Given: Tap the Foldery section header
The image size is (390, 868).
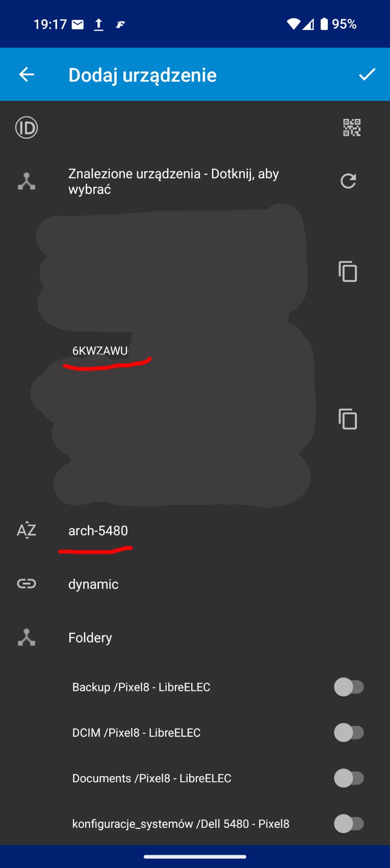Looking at the screenshot, I should (90, 638).
